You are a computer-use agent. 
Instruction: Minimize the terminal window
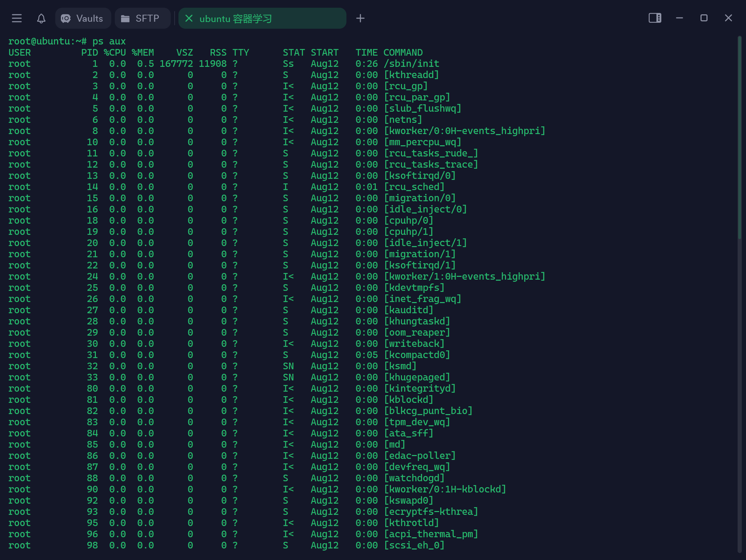(680, 18)
